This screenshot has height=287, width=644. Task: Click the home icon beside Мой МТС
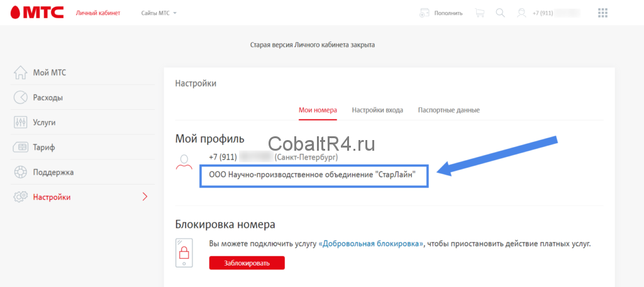[21, 73]
